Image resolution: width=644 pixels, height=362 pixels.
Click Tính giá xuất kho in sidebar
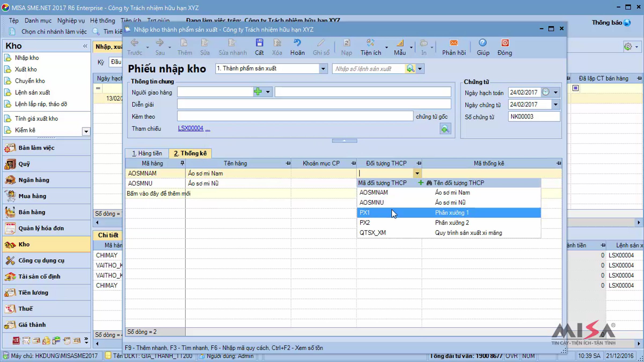36,119
